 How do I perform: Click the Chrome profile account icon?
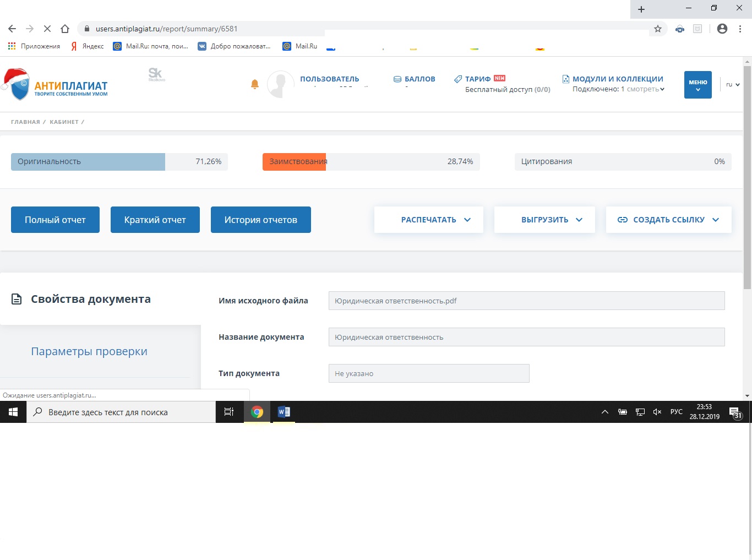point(722,29)
